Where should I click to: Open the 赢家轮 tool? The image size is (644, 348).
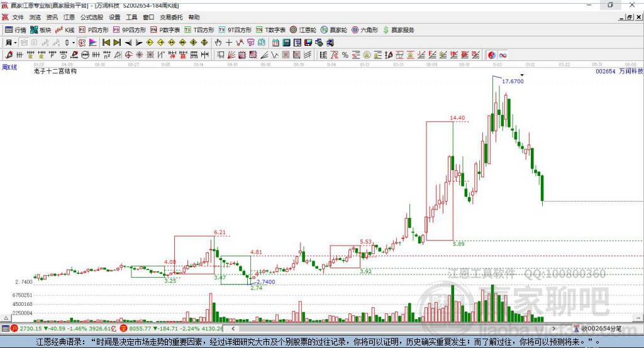click(334, 30)
